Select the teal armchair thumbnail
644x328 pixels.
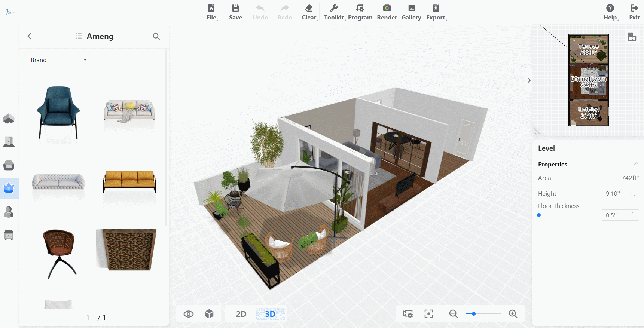[58, 112]
